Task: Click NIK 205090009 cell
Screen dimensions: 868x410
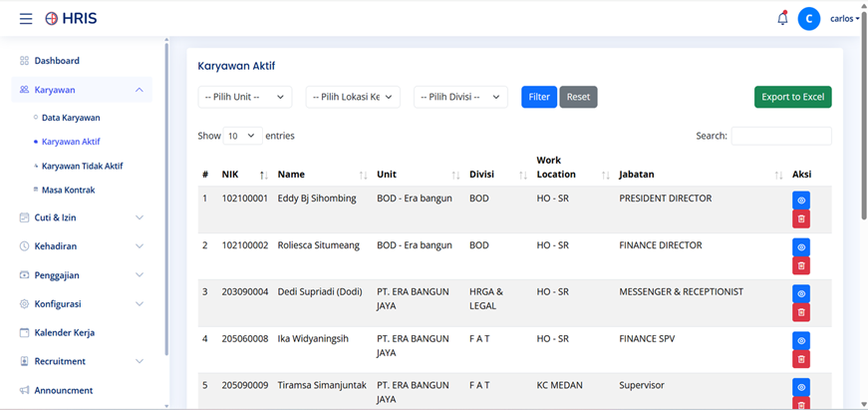Action: coord(245,385)
